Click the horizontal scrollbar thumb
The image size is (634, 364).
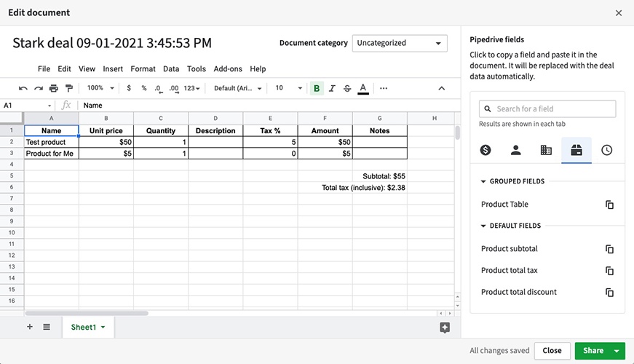(x=87, y=314)
